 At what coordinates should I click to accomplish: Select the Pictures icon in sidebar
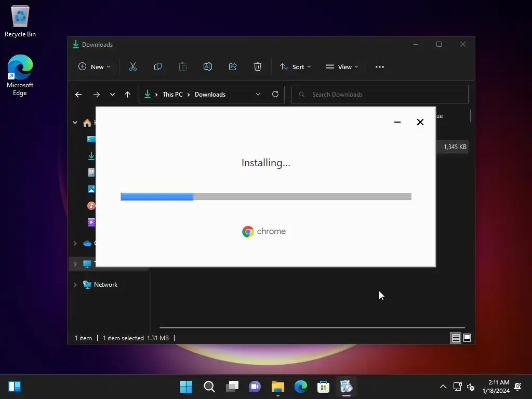click(x=91, y=189)
